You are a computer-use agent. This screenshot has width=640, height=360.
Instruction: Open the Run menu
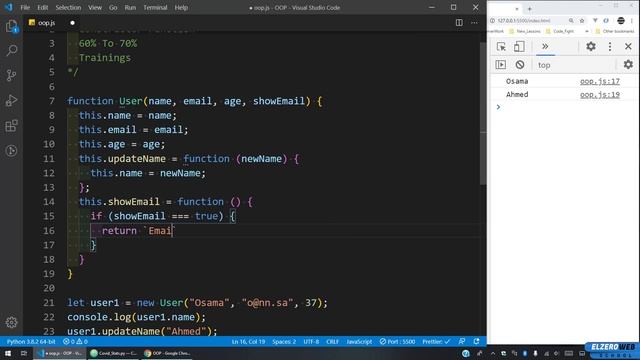130,7
